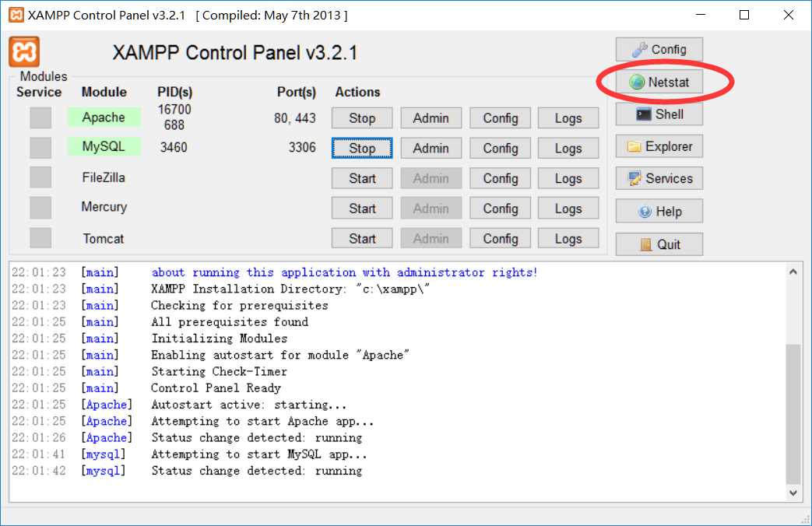Screen dimensions: 812x526
Task: Click Apache ports value 80, 443
Action: click(294, 118)
